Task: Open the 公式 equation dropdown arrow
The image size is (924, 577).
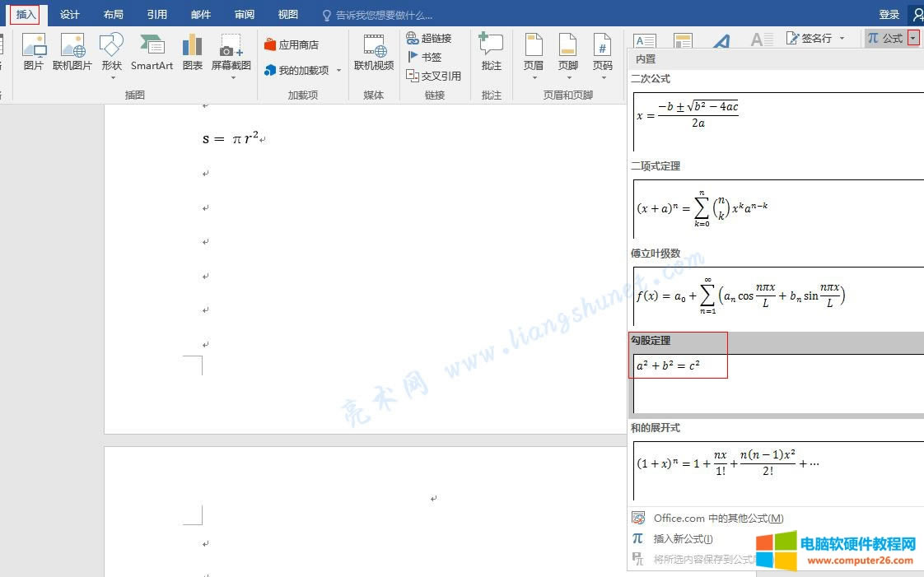Action: (x=913, y=37)
